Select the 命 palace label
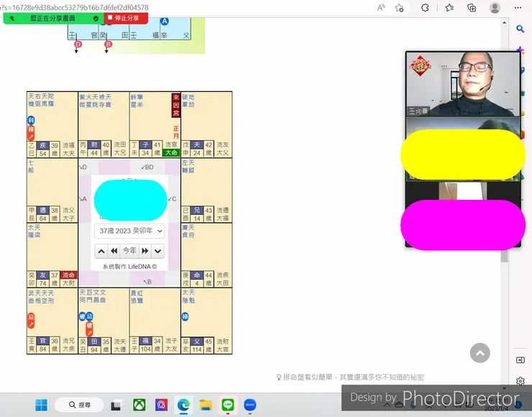Screen dimensions: 532x417 pyautogui.click(x=197, y=275)
